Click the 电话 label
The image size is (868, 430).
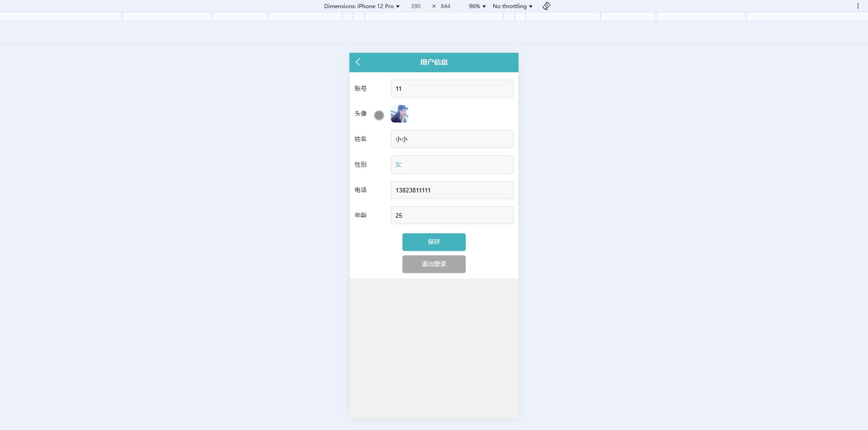coord(360,190)
